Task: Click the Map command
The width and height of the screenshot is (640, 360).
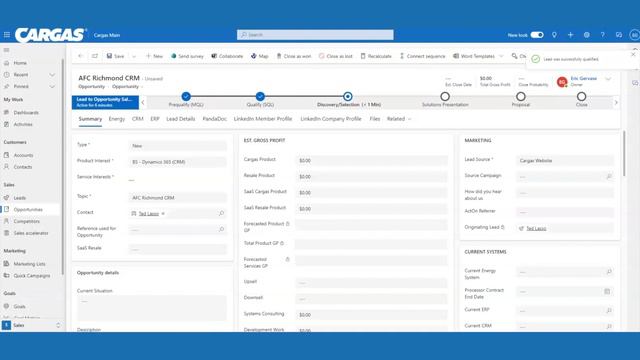Action: click(260, 56)
